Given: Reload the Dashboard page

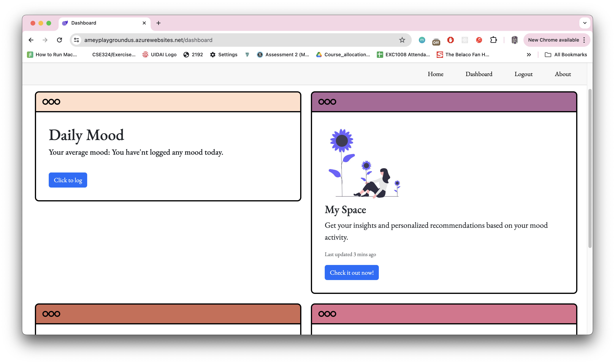Looking at the screenshot, I should click(59, 40).
